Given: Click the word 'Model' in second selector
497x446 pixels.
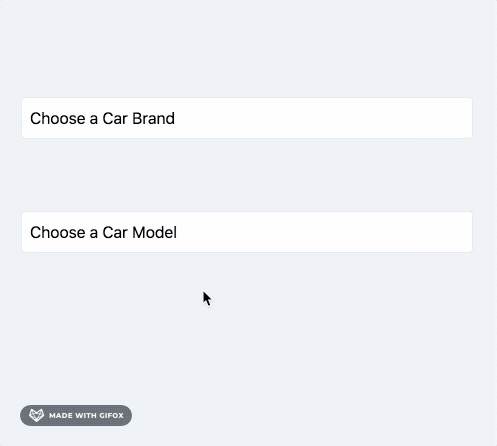Looking at the screenshot, I should coord(154,232).
